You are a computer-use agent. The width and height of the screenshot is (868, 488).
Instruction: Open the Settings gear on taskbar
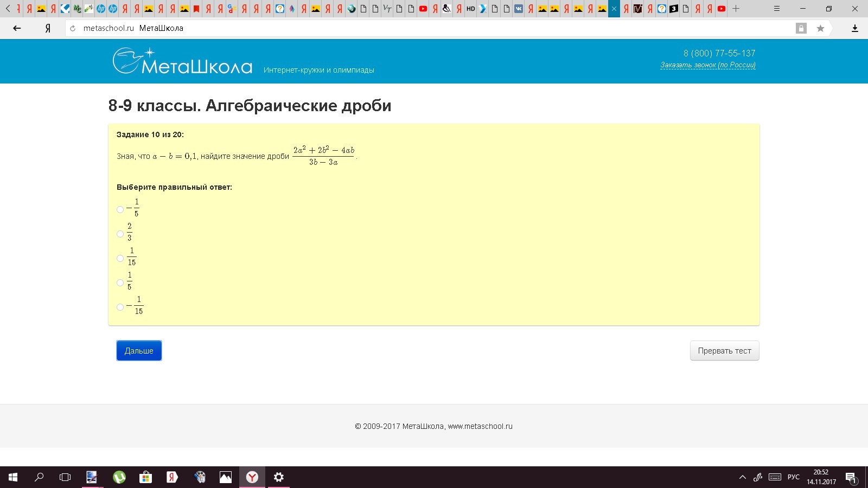(x=278, y=477)
